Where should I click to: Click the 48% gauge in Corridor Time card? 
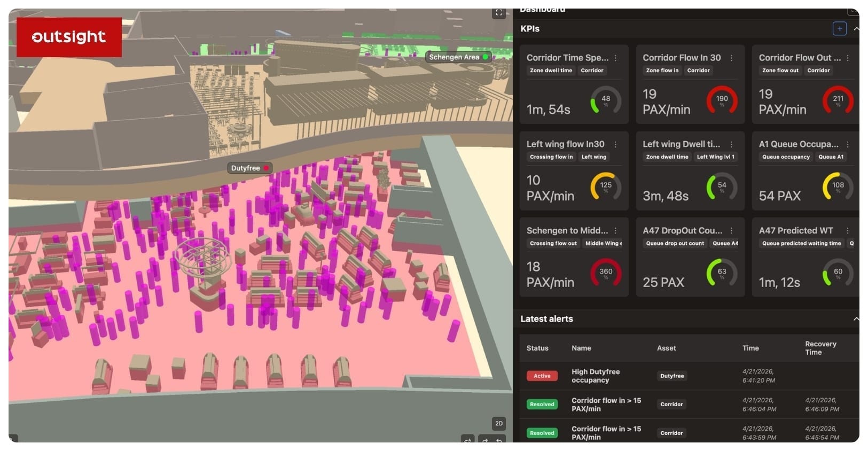[x=606, y=100]
